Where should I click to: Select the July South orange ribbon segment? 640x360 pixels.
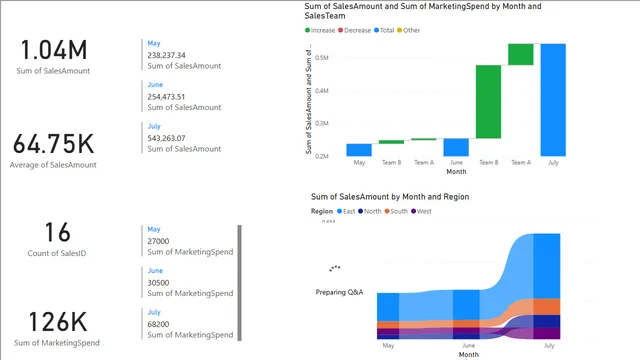click(x=547, y=307)
